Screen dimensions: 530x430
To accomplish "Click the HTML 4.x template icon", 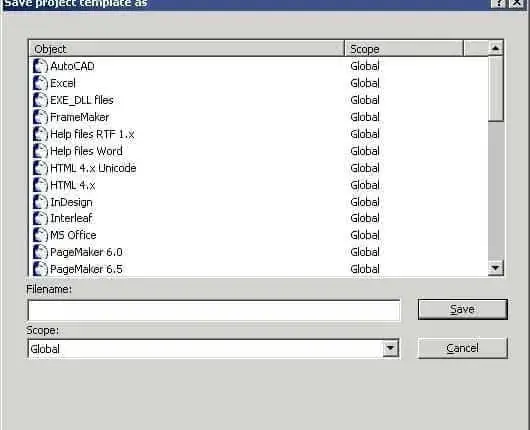I will 40,185.
